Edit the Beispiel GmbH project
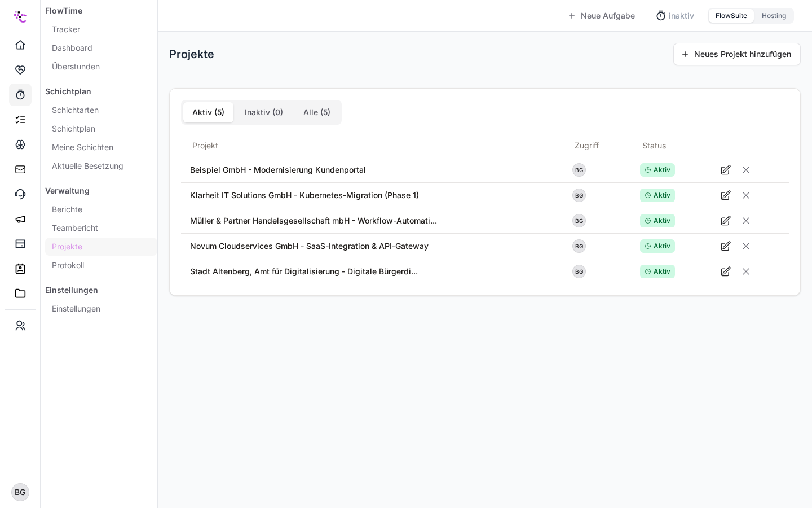Image resolution: width=812 pixels, height=508 pixels. [726, 170]
